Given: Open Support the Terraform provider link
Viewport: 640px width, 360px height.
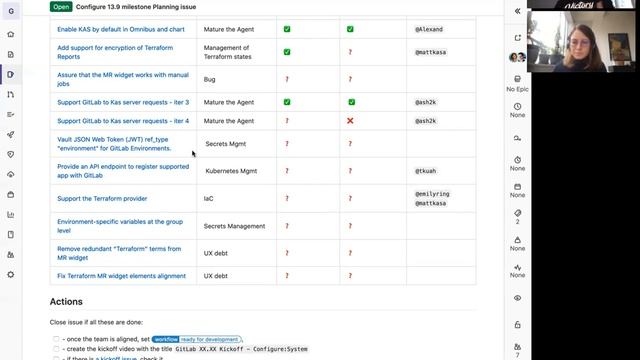Looking at the screenshot, I should pyautogui.click(x=102, y=198).
